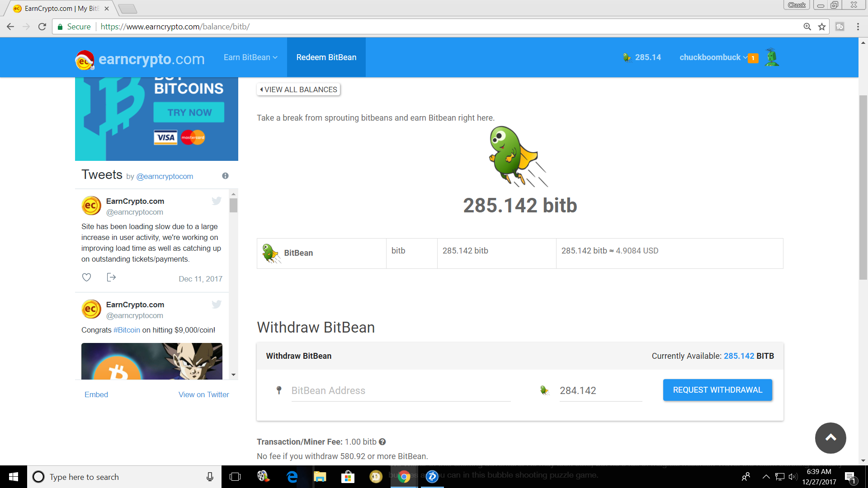Click the scroll to top circular arrow
This screenshot has width=868, height=488.
830,438
